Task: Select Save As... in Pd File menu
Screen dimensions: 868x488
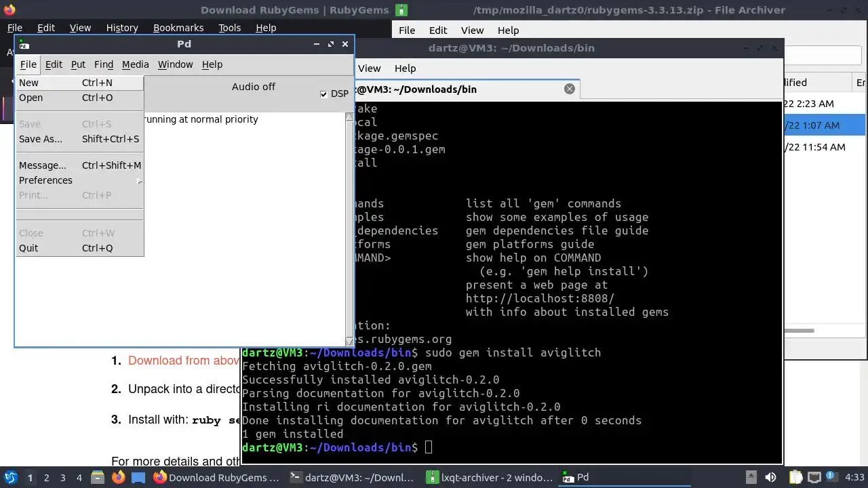Action: click(79, 139)
